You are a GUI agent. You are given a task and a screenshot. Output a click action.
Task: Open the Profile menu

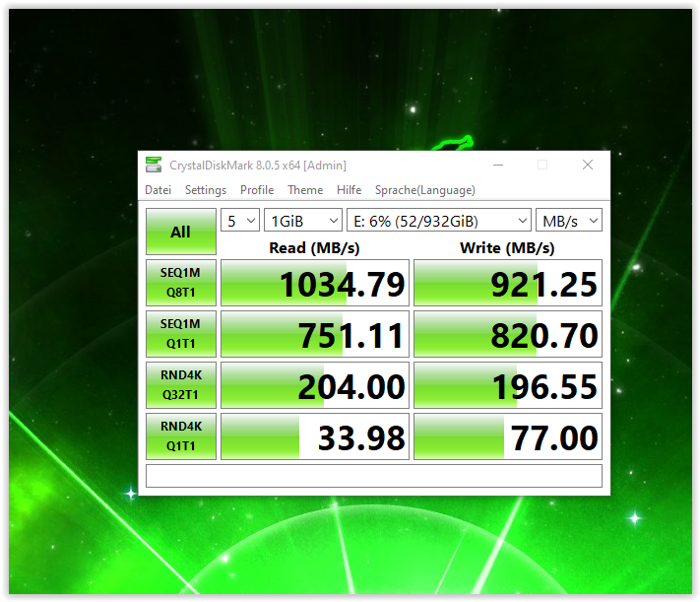[257, 190]
